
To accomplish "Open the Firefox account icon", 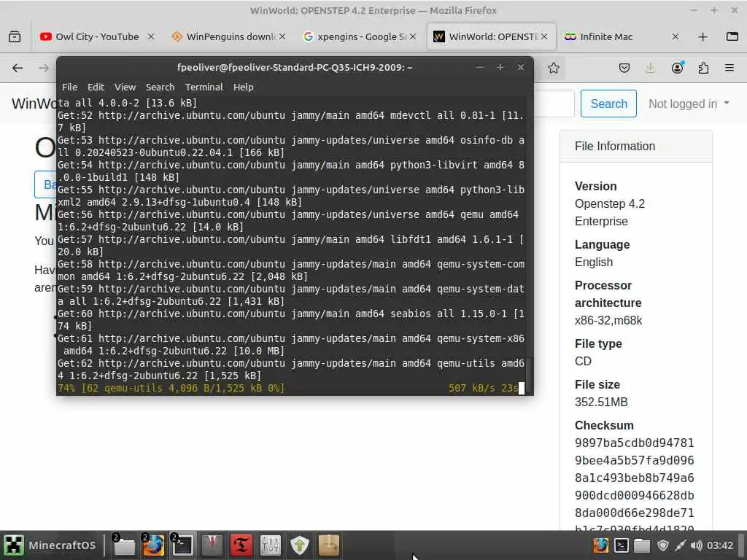I will [677, 68].
